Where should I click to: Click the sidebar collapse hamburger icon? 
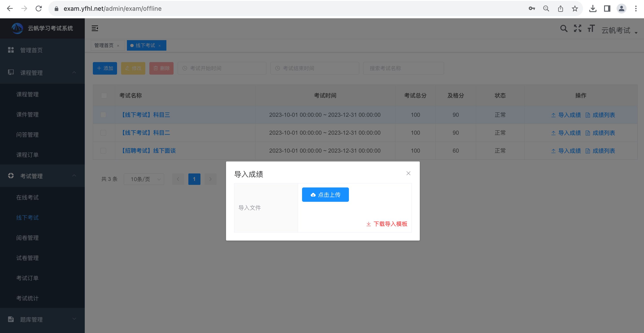click(x=95, y=28)
